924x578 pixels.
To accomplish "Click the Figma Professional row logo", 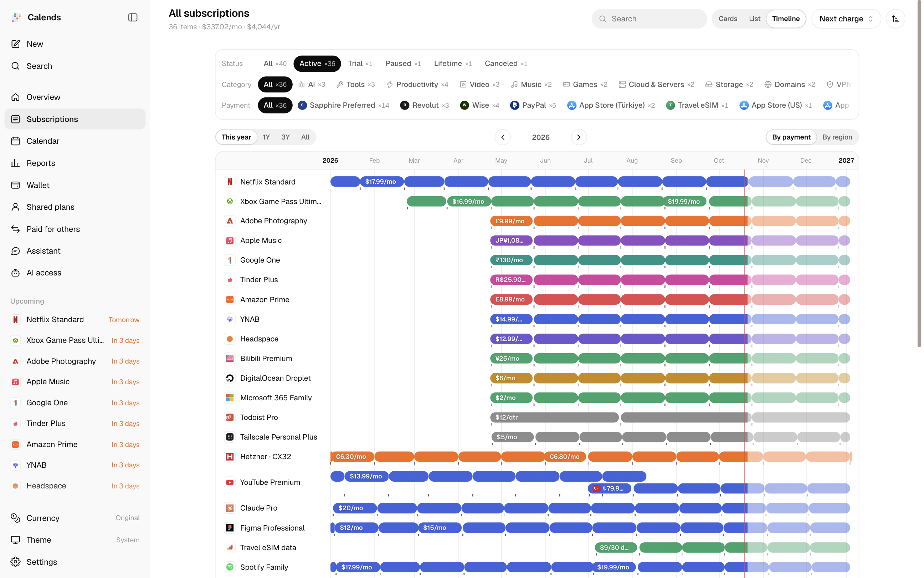I will click(x=230, y=528).
